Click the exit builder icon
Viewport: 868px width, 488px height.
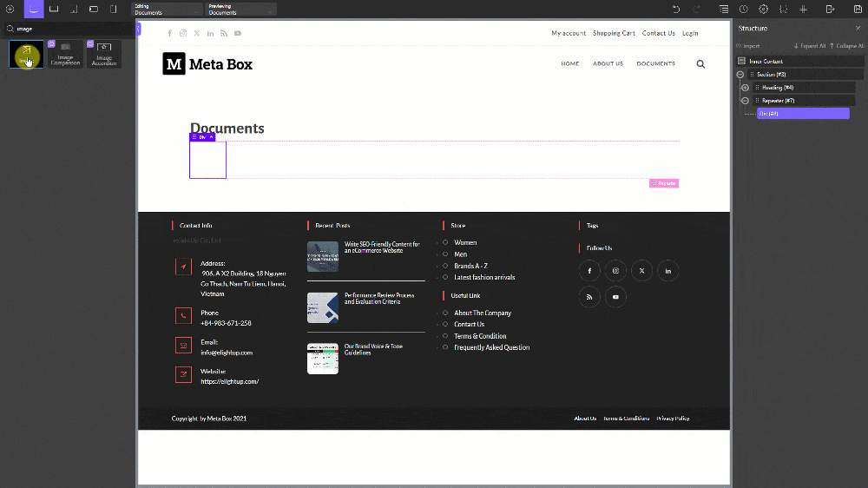tap(831, 9)
